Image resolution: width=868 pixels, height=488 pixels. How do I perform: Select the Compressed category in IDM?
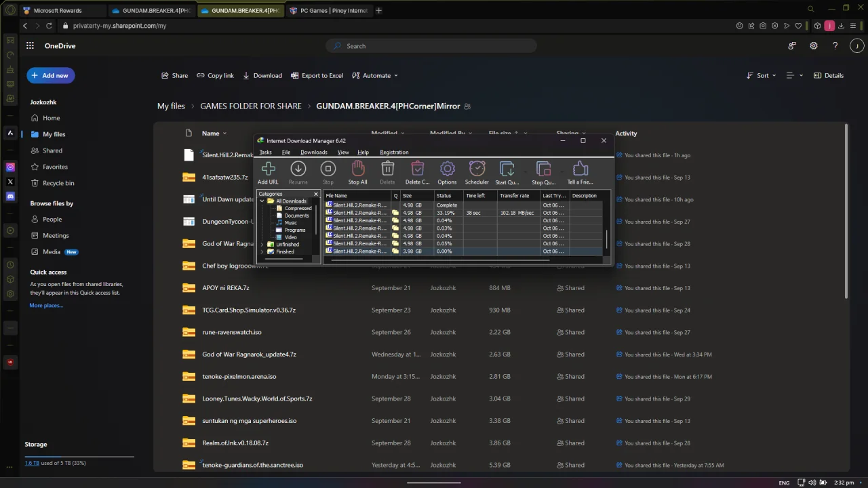[x=298, y=208]
